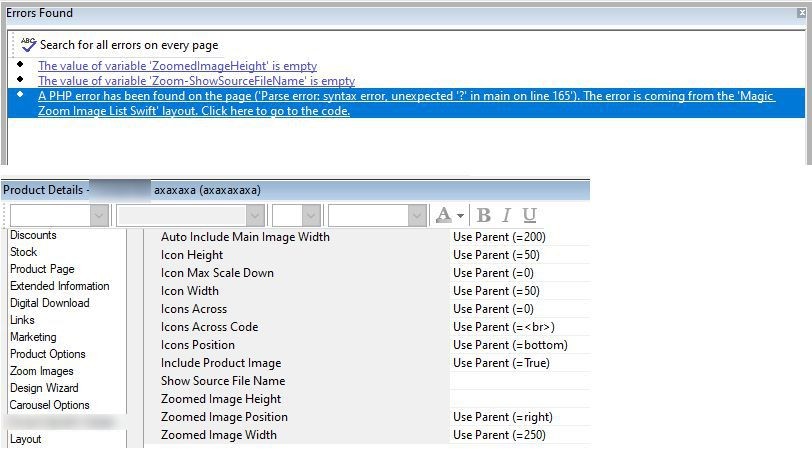Screen dimensions: 812x449
Task: Click the font color 'A' icon
Action: (443, 215)
